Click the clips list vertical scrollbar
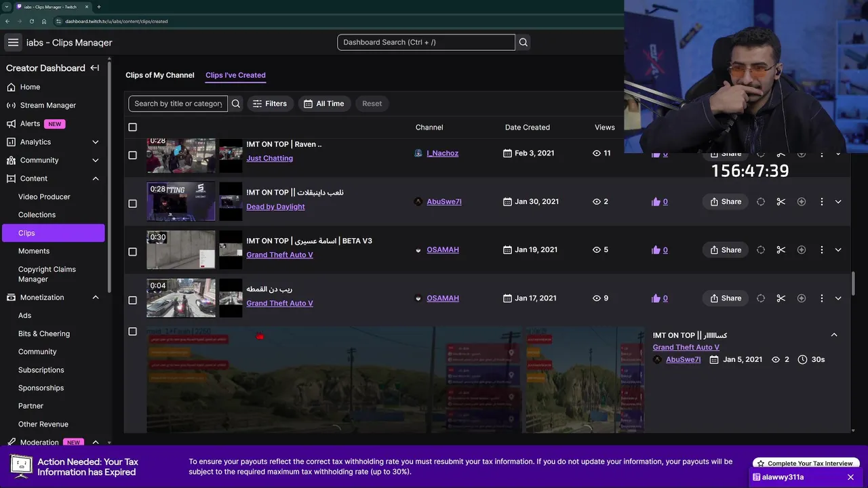 click(x=853, y=284)
